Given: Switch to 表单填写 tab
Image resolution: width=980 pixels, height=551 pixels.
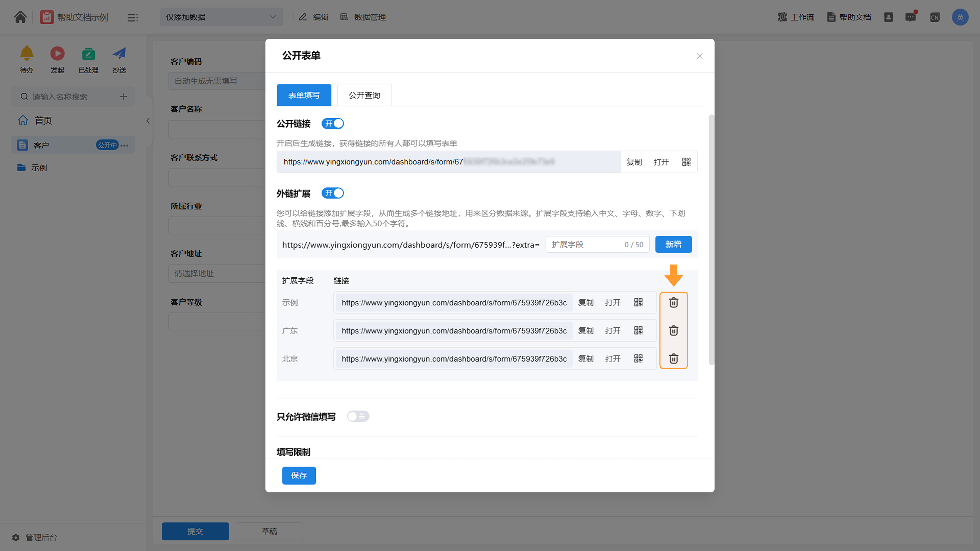Looking at the screenshot, I should coord(304,95).
